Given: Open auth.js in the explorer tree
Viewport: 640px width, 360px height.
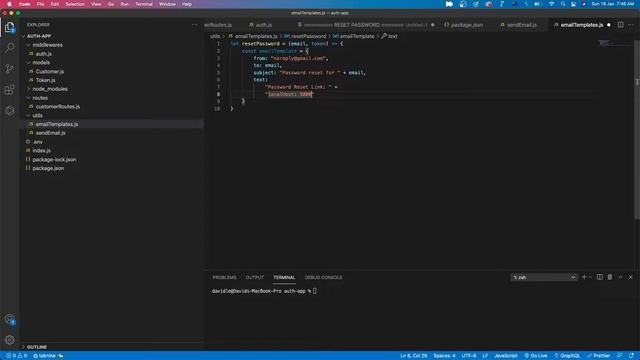Looking at the screenshot, I should coord(43,54).
